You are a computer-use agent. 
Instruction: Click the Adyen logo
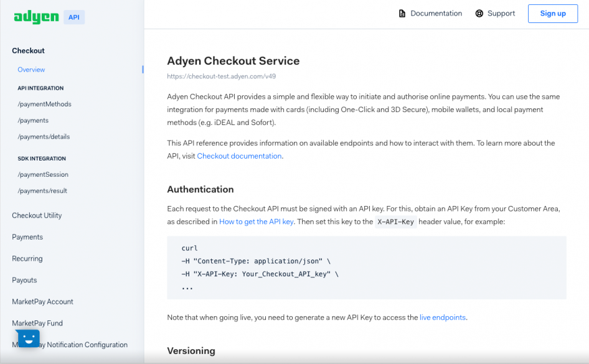click(37, 17)
